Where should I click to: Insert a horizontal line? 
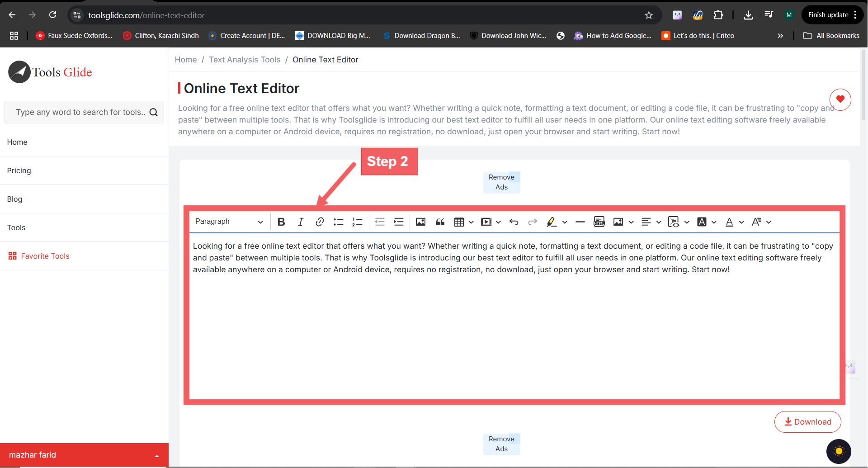click(580, 222)
